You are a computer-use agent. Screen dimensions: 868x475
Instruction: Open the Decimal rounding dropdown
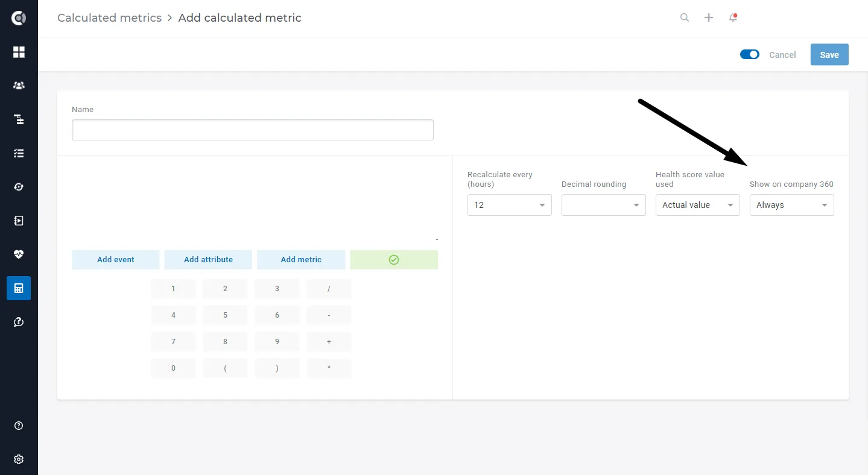point(604,205)
